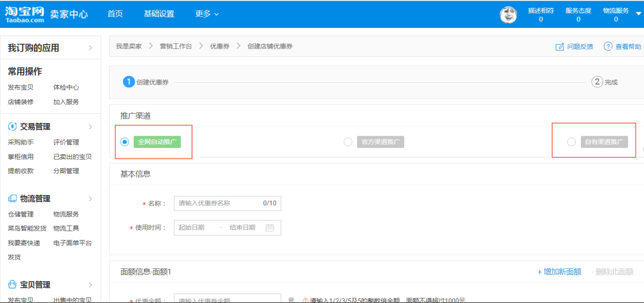Expand the 交易管理 section chevron
The width and height of the screenshot is (644, 303).
click(90, 127)
